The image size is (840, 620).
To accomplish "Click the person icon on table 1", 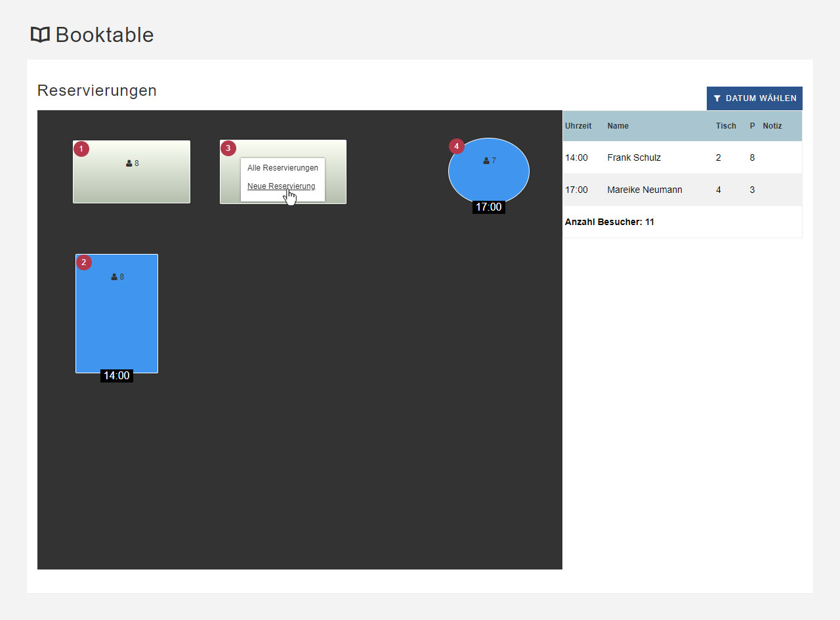I will pyautogui.click(x=129, y=163).
